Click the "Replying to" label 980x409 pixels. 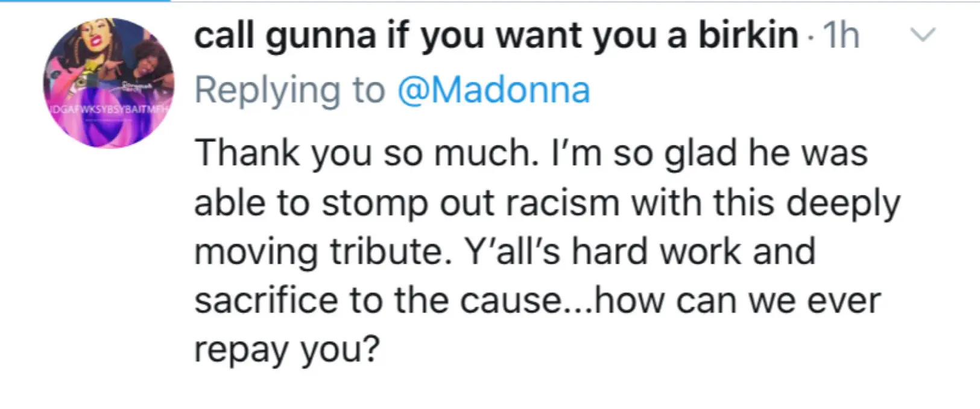click(x=289, y=90)
